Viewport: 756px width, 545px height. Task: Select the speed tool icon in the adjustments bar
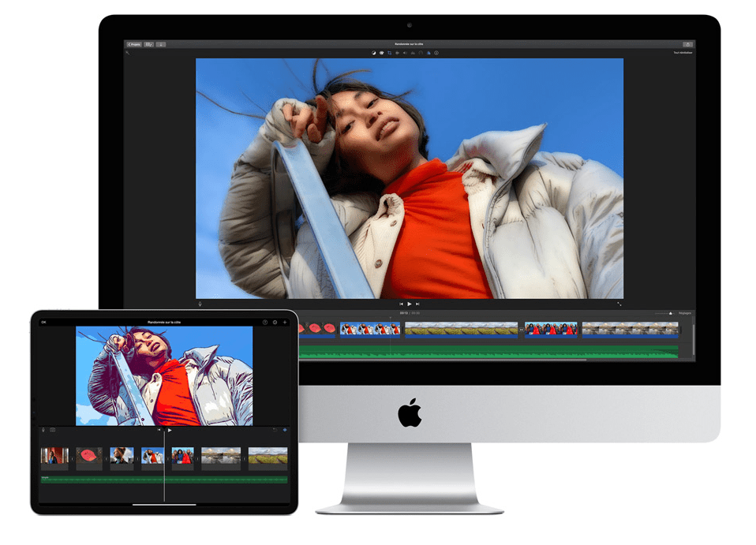(x=421, y=53)
